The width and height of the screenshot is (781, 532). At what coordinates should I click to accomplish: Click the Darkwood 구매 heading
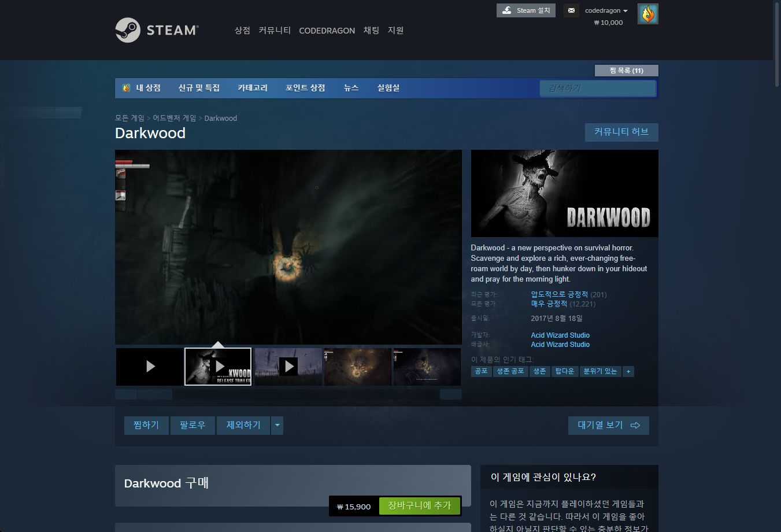tap(166, 483)
